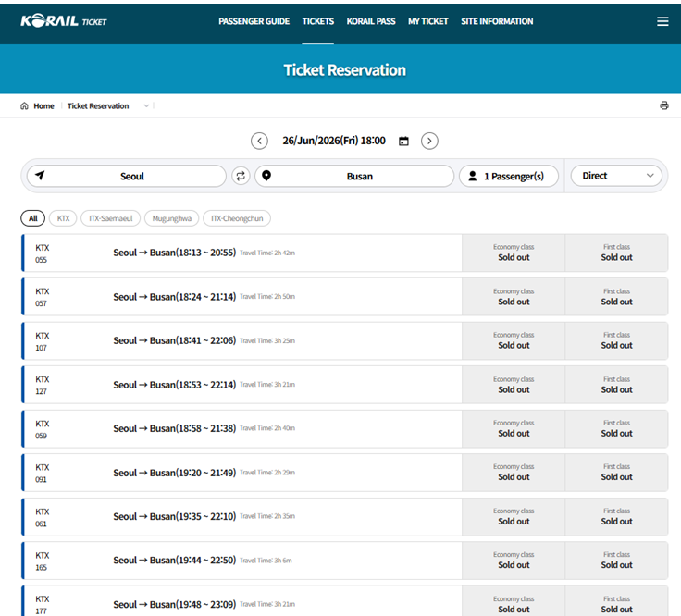Viewport: 681px width, 616px height.
Task: Filter by ITX-Cheongchun trains
Action: [237, 218]
